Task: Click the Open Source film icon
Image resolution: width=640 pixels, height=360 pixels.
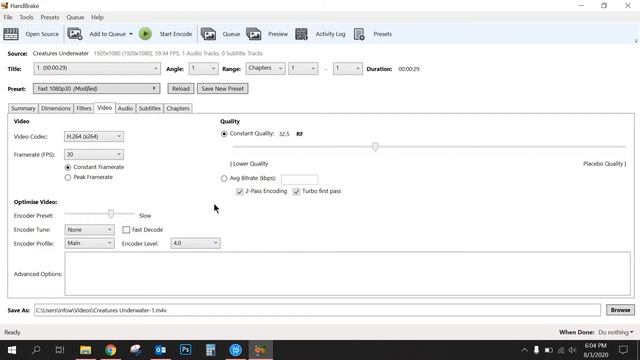Action: [11, 34]
